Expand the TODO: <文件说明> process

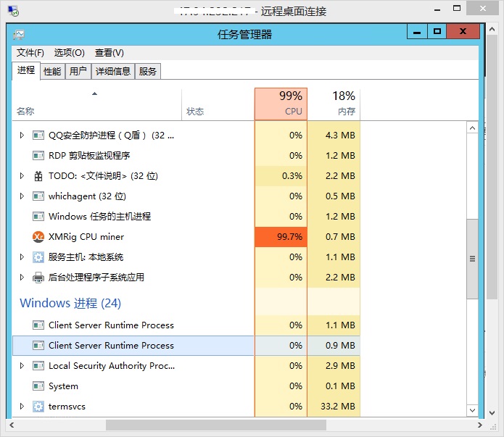click(x=22, y=176)
